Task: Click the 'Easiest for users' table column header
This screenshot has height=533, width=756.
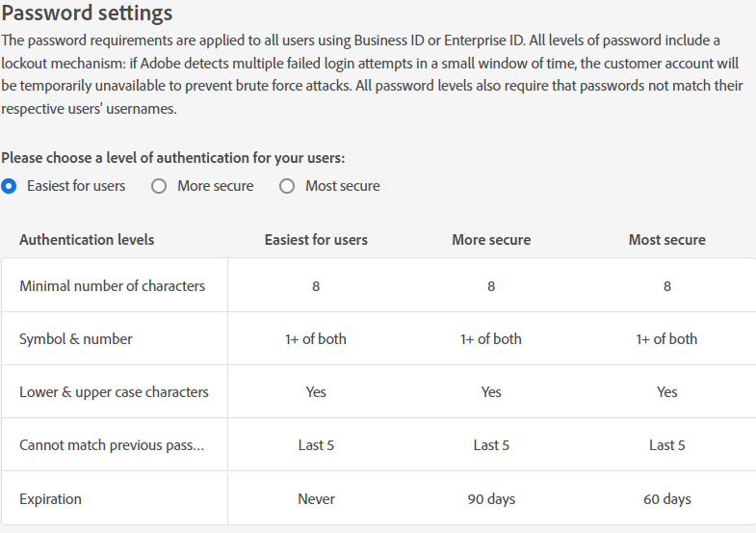Action: (x=316, y=240)
